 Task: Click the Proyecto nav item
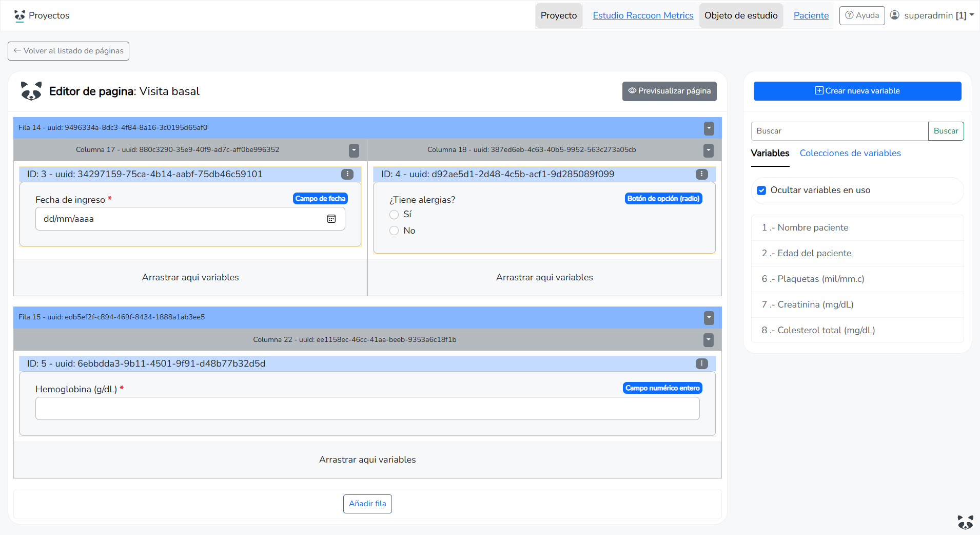click(x=559, y=15)
